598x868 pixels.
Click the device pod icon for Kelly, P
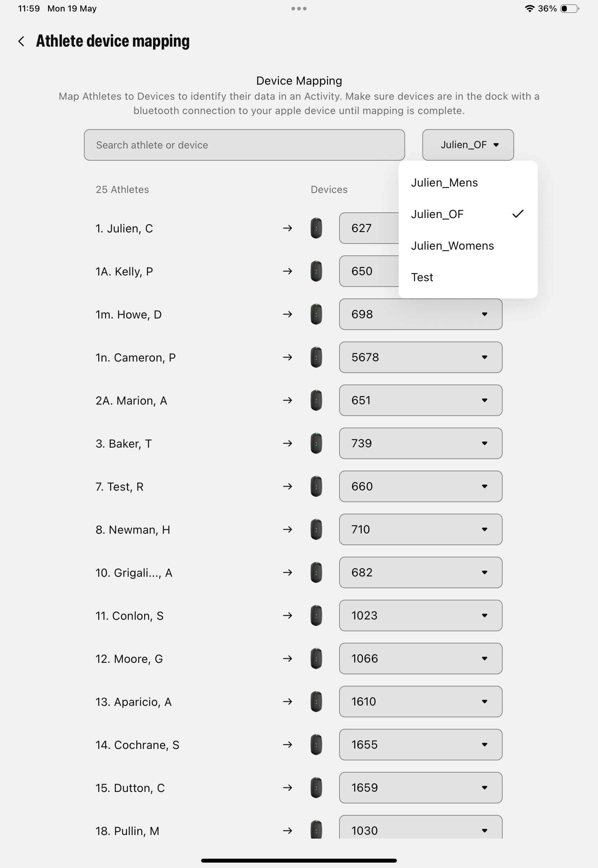pyautogui.click(x=316, y=272)
